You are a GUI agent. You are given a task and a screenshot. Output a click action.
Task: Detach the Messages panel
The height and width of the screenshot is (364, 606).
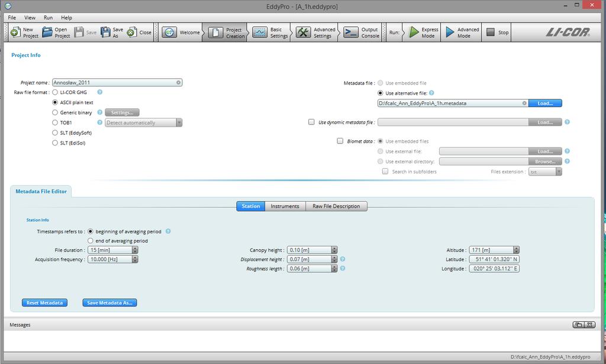pyautogui.click(x=578, y=324)
